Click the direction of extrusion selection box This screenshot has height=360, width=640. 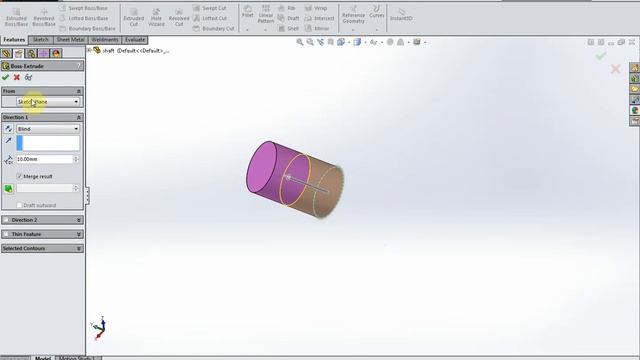pos(48,143)
